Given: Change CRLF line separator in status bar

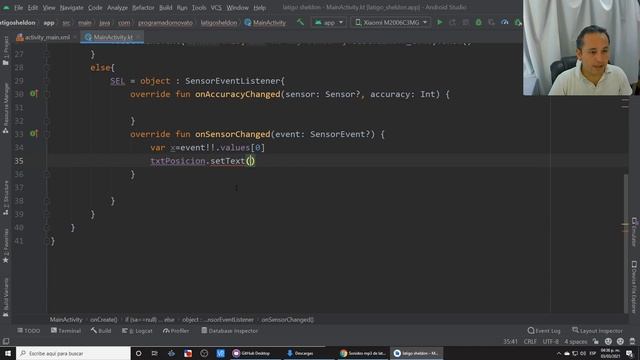Looking at the screenshot, I should coord(530,341).
